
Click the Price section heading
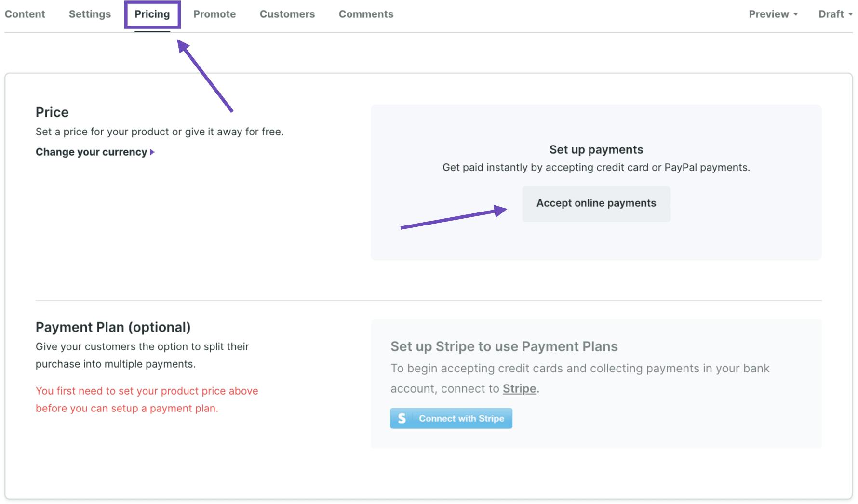[52, 112]
